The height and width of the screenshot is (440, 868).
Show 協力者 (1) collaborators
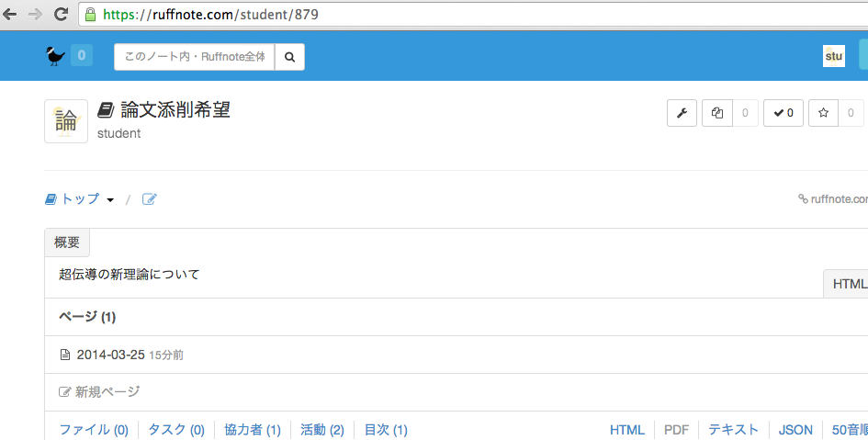pyautogui.click(x=253, y=430)
